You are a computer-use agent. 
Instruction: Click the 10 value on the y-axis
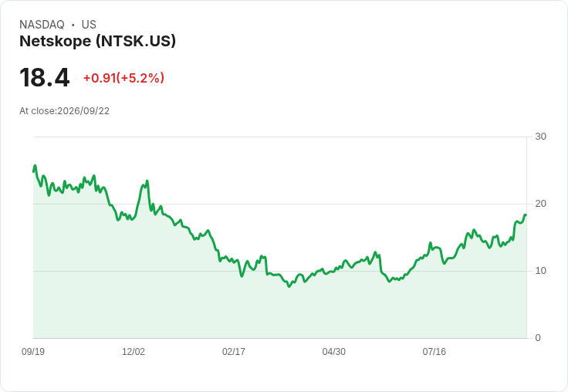tap(540, 271)
